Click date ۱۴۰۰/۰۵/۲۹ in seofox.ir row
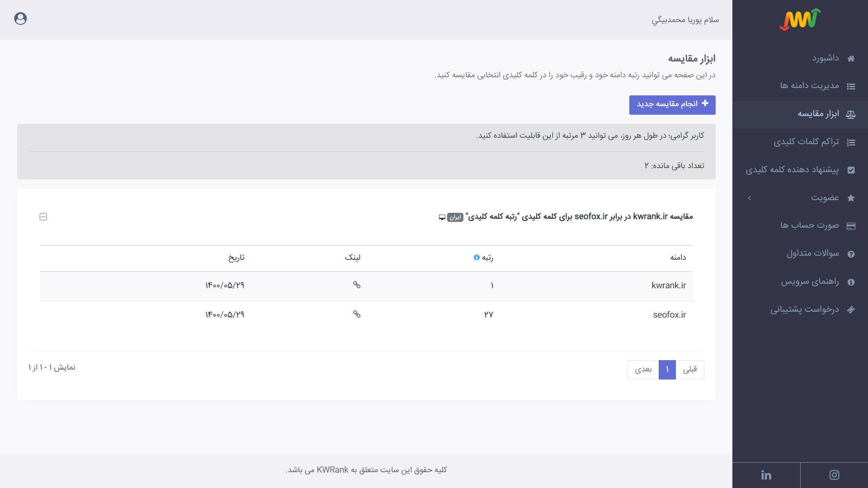 click(225, 315)
